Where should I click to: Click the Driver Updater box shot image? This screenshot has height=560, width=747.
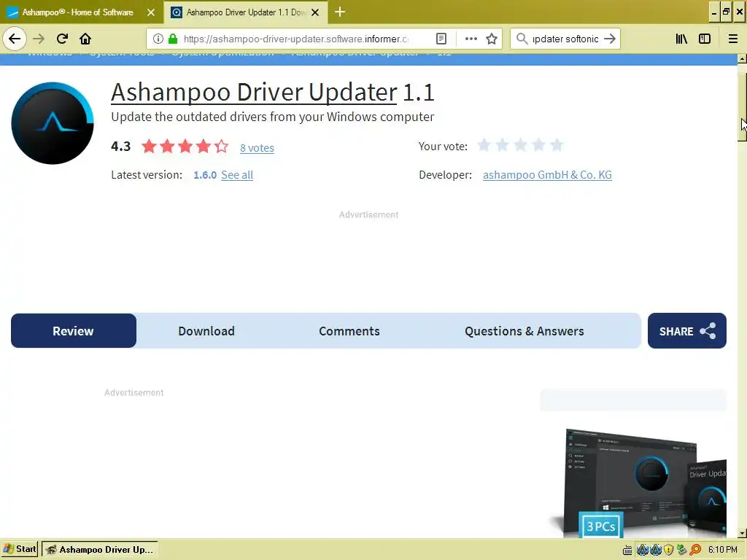tap(638, 483)
